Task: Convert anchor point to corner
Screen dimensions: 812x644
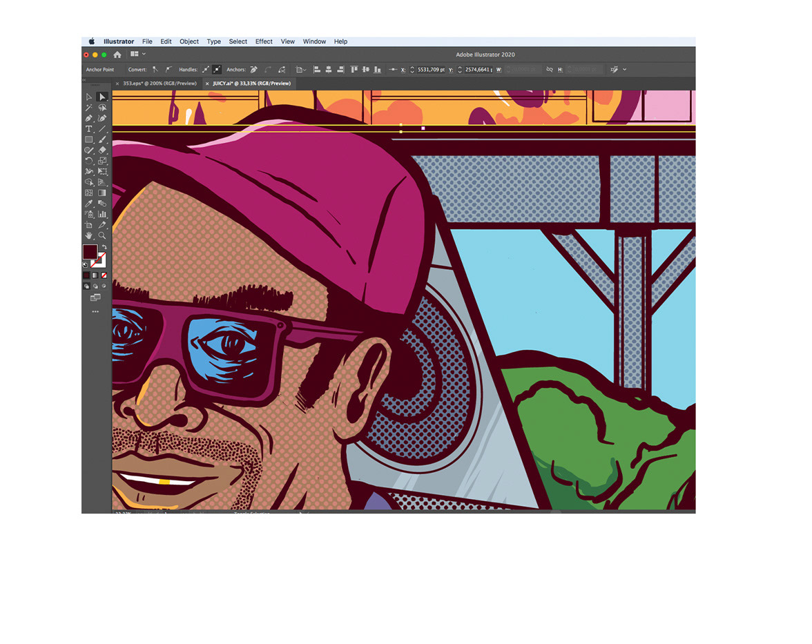Action: click(155, 69)
